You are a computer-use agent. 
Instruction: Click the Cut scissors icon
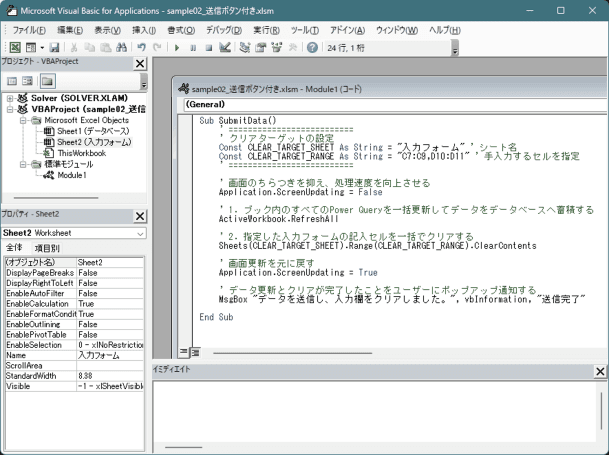(74, 47)
